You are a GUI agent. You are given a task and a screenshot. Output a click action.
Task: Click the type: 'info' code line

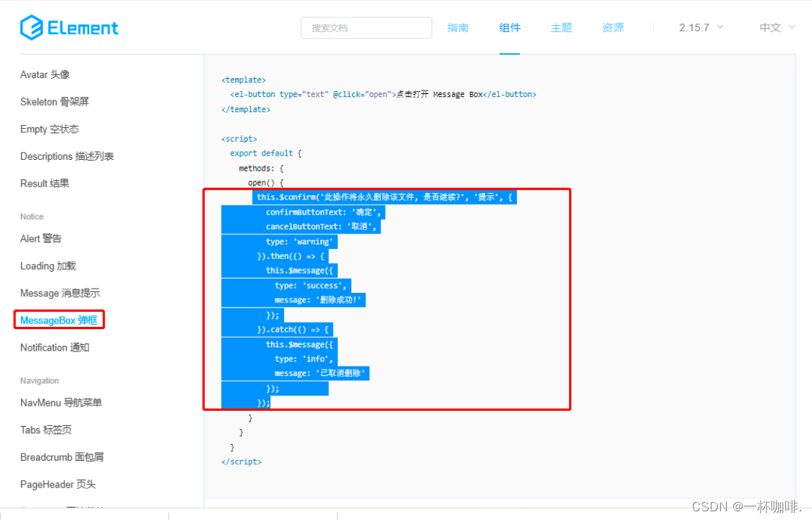304,359
